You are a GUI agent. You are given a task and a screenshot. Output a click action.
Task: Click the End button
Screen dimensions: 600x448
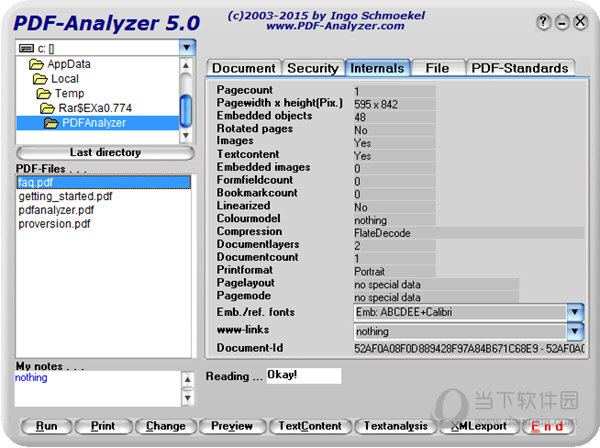[x=548, y=426]
